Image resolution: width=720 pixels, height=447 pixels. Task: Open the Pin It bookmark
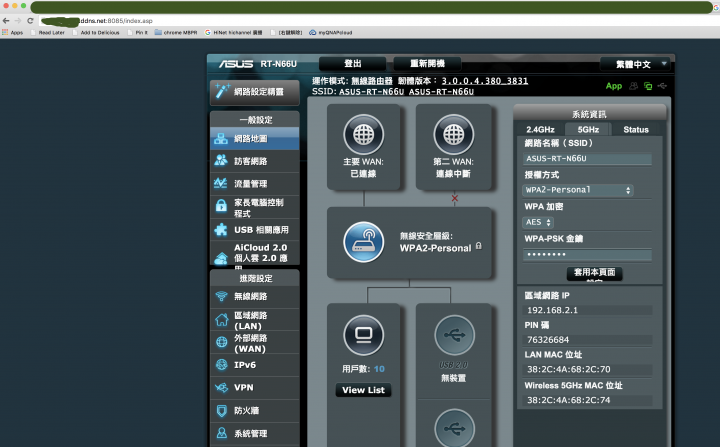138,32
